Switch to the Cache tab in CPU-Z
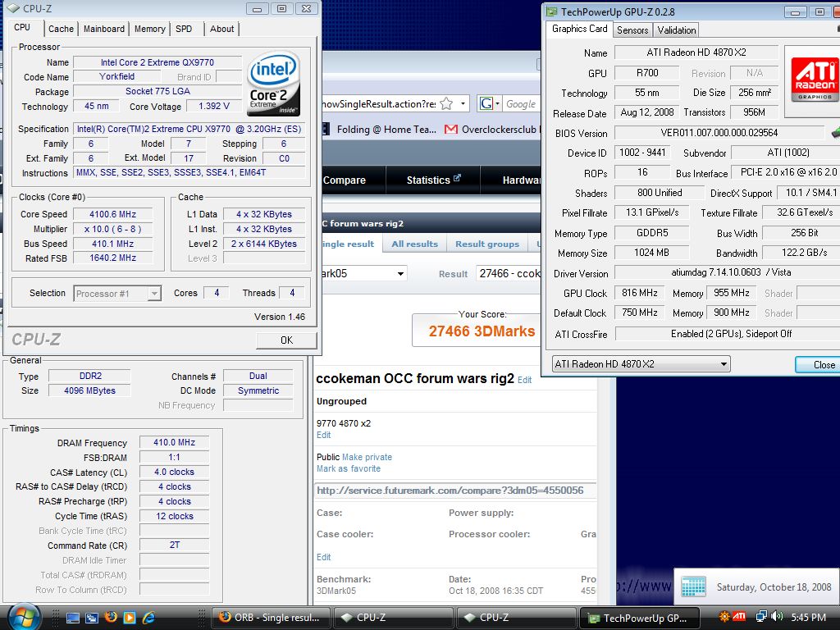This screenshot has height=630, width=840. 61,29
